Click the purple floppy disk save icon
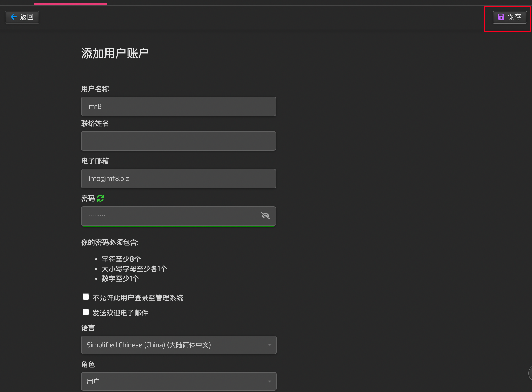The width and height of the screenshot is (532, 392). tap(501, 17)
